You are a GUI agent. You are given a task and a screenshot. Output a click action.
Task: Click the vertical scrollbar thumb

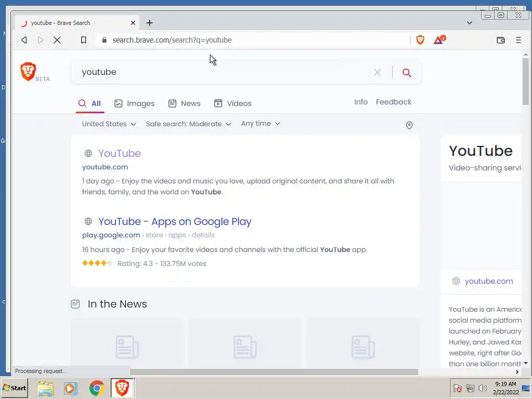tap(526, 82)
